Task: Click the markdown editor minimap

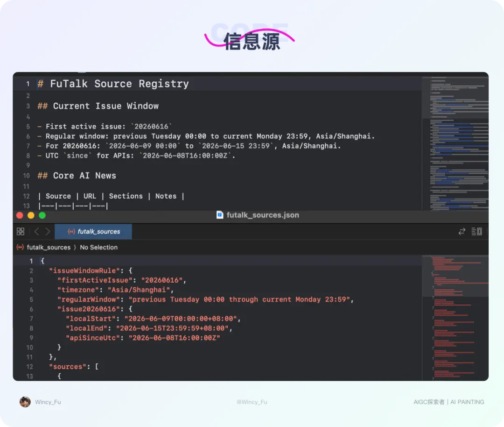Action: point(455,143)
